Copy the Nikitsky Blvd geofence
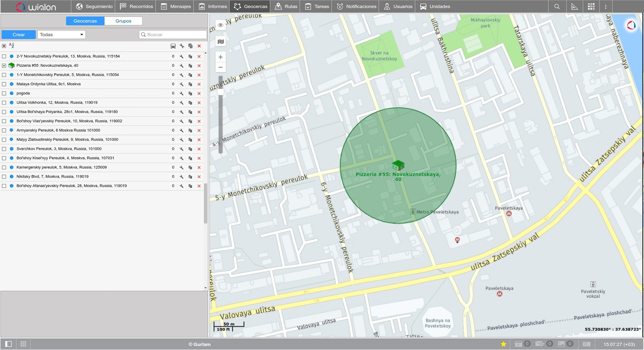The height and width of the screenshot is (350, 644). pyautogui.click(x=190, y=177)
